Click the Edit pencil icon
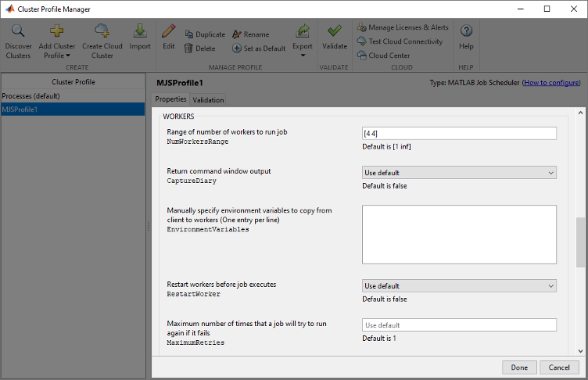This screenshot has height=380, width=588. pos(168,31)
